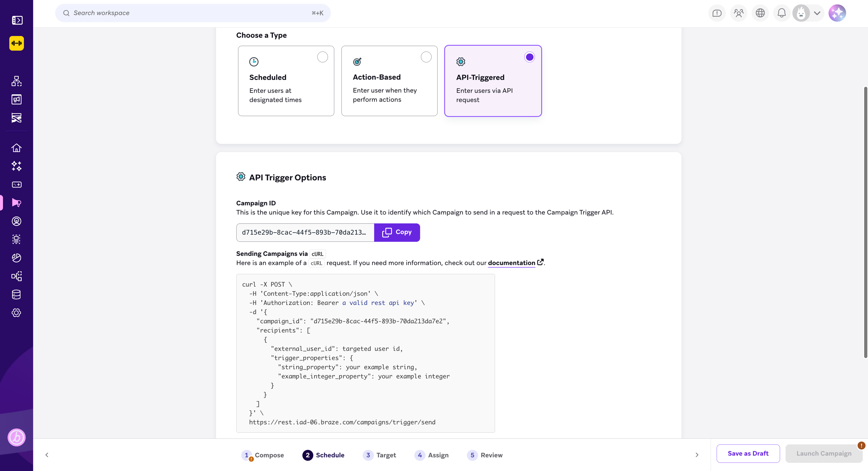Viewport: 868px width, 471px height.
Task: Click the Braze logo at sidebar bottom
Action: pos(17,437)
